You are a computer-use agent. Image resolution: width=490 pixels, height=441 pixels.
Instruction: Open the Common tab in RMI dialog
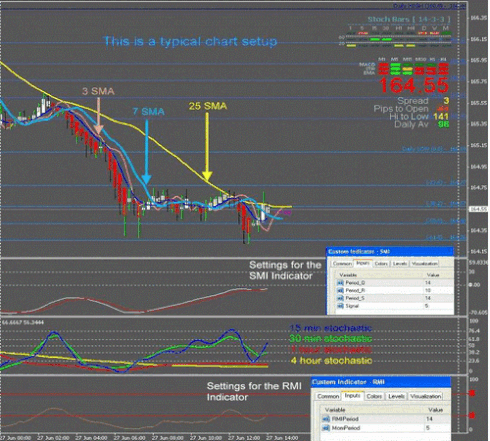[328, 396]
